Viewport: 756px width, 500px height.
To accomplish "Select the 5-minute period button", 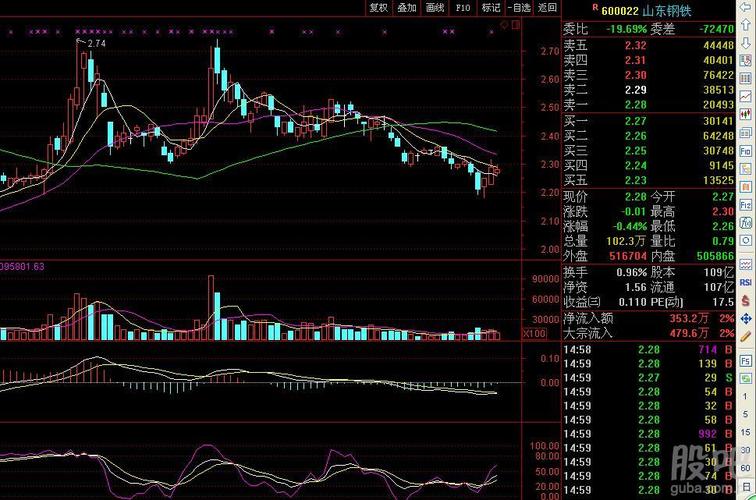I will [x=745, y=414].
